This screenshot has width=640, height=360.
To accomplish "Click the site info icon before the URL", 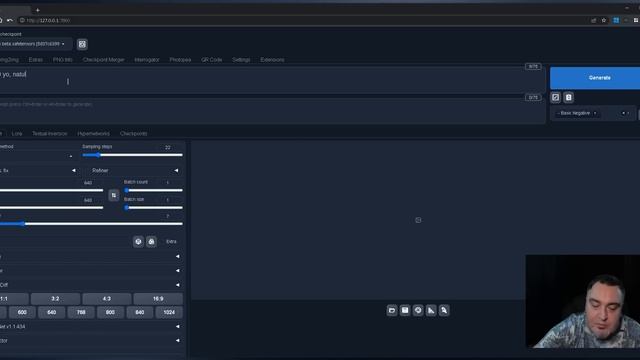I will (22, 20).
